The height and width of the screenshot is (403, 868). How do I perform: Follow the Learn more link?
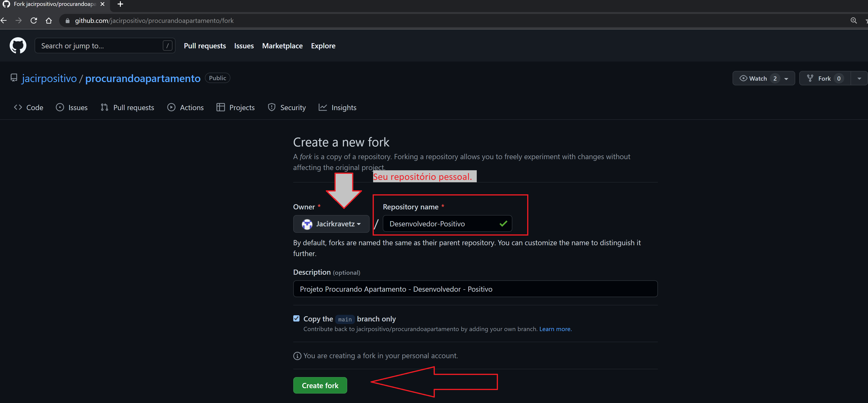(555, 329)
